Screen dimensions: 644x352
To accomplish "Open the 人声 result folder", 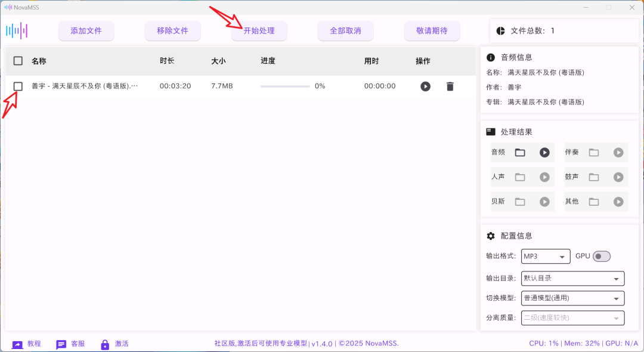I will click(x=520, y=177).
